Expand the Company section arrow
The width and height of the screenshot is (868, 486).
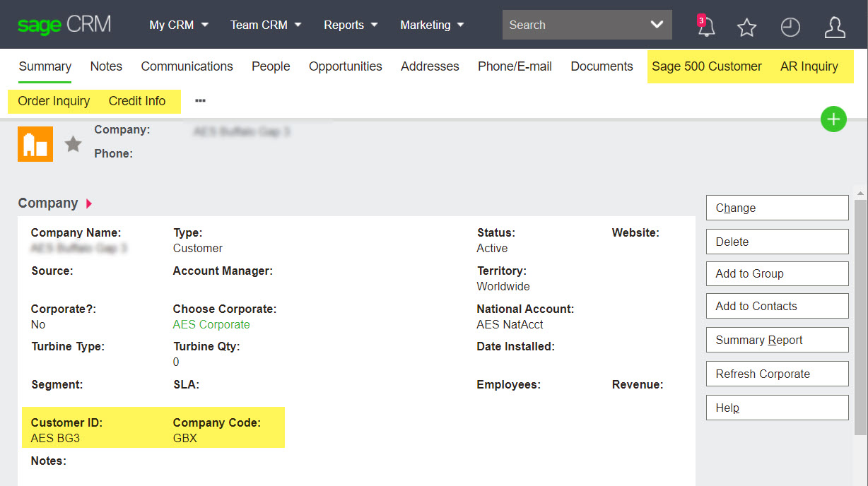pos(88,203)
